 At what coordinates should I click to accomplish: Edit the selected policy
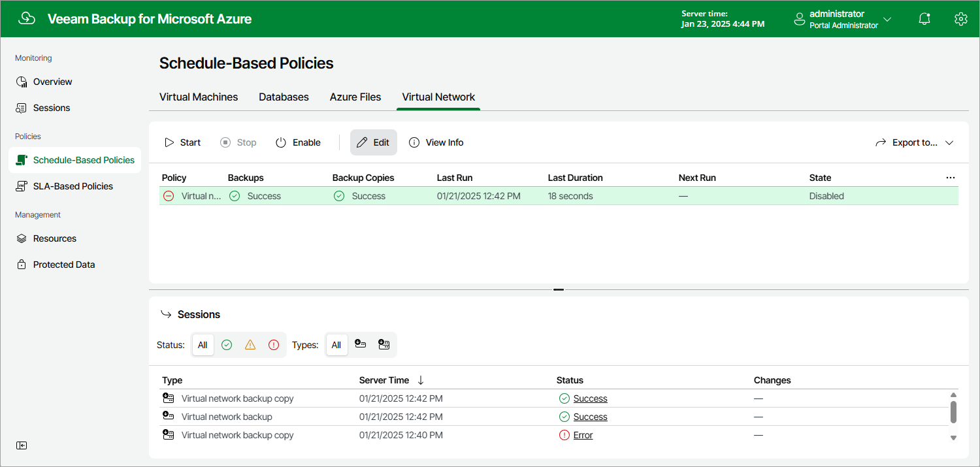point(374,142)
